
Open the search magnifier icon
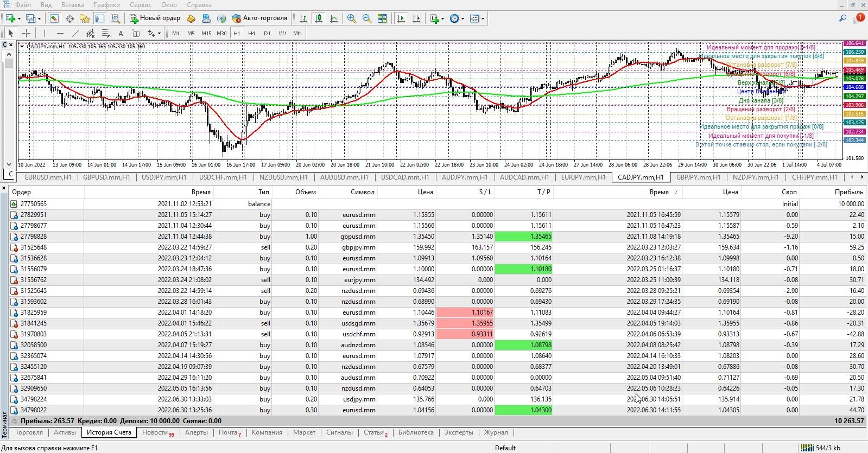click(842, 18)
